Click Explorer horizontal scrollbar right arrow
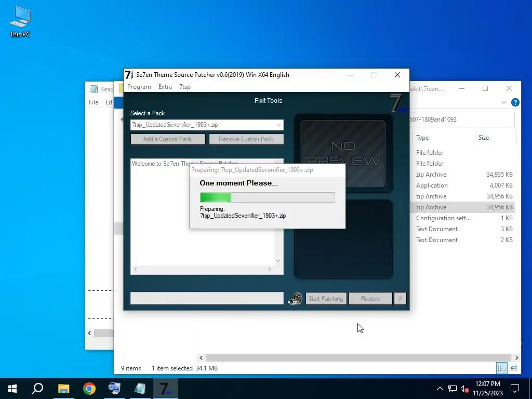The width and height of the screenshot is (532, 399). click(517, 357)
